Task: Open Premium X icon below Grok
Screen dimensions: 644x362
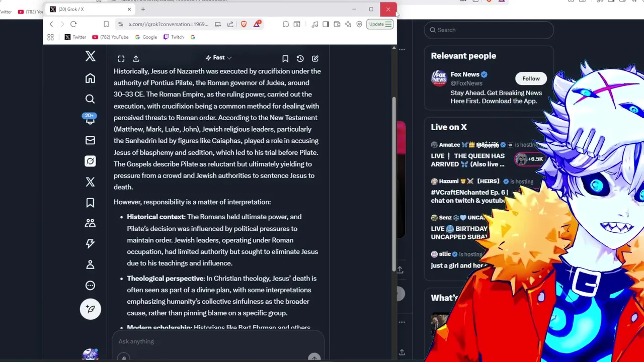Action: 90,182
